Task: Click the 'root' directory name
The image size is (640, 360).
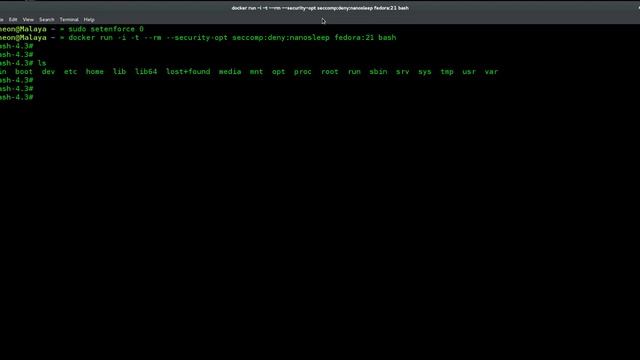Action: 329,71
